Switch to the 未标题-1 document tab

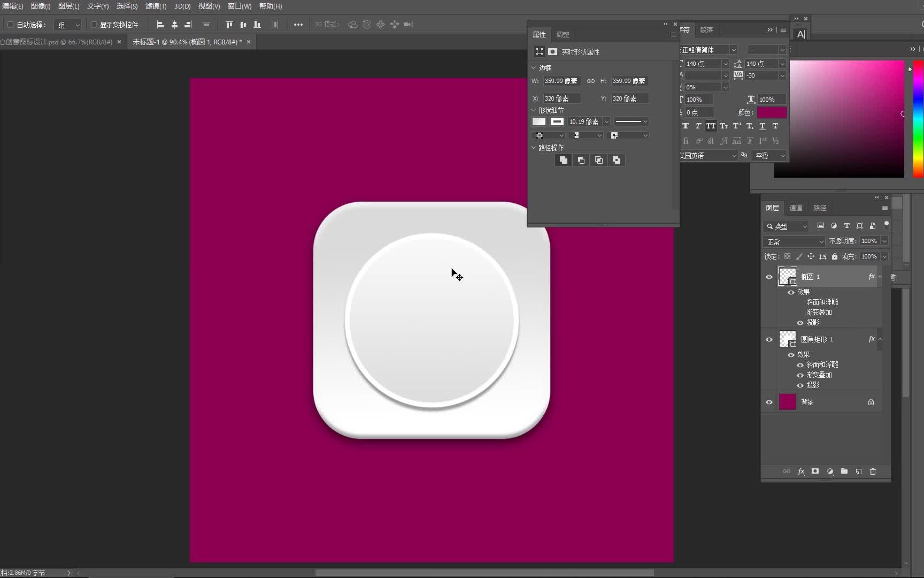click(187, 42)
